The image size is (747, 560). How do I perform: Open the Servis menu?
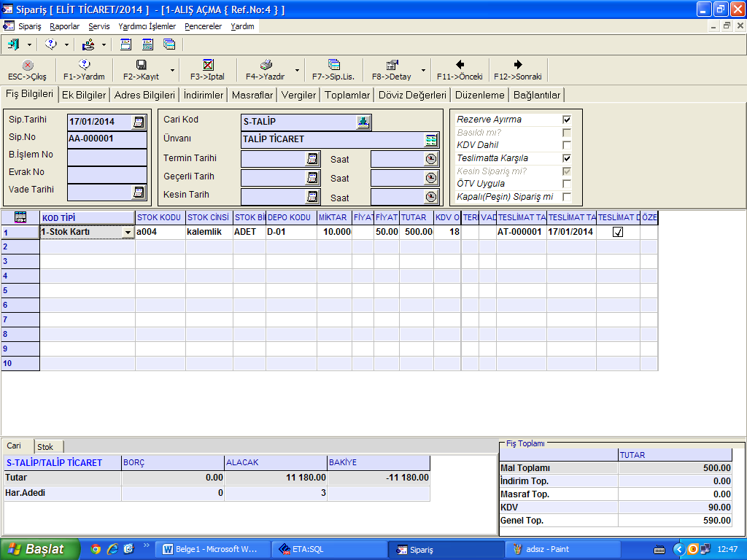click(x=99, y=26)
